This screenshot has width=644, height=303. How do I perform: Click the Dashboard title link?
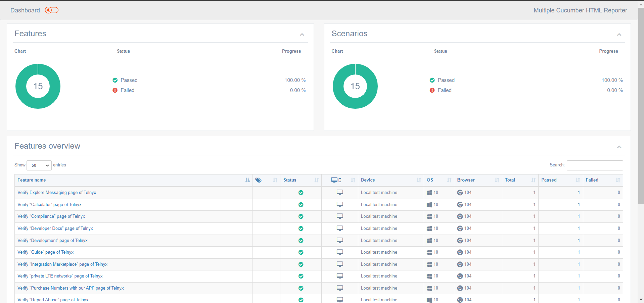point(25,10)
